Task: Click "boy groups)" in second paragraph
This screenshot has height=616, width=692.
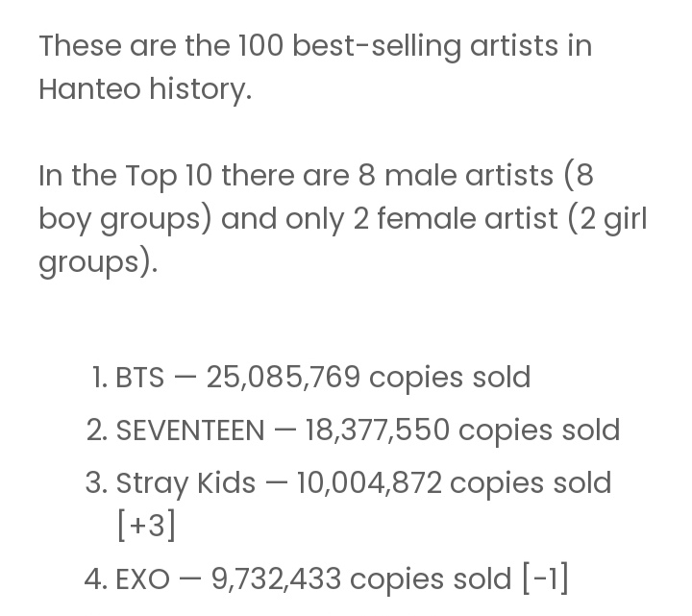Action: click(x=125, y=220)
